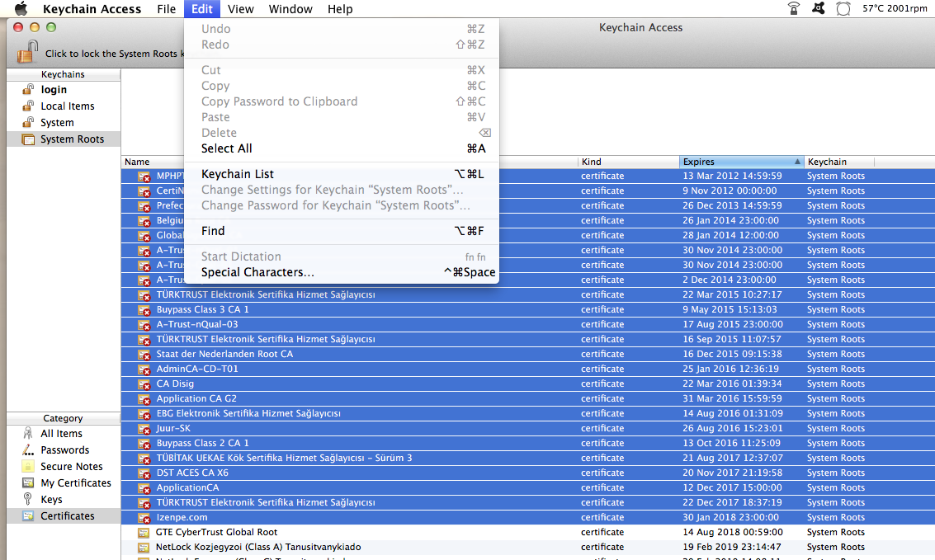Sort the list by the Keychain column header
The width and height of the screenshot is (935, 560).
(x=839, y=162)
